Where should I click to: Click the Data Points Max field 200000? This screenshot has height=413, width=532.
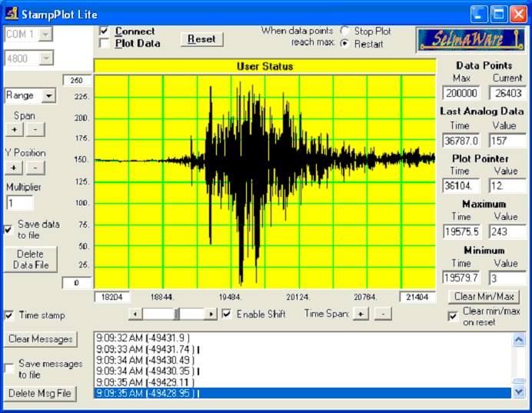(461, 93)
